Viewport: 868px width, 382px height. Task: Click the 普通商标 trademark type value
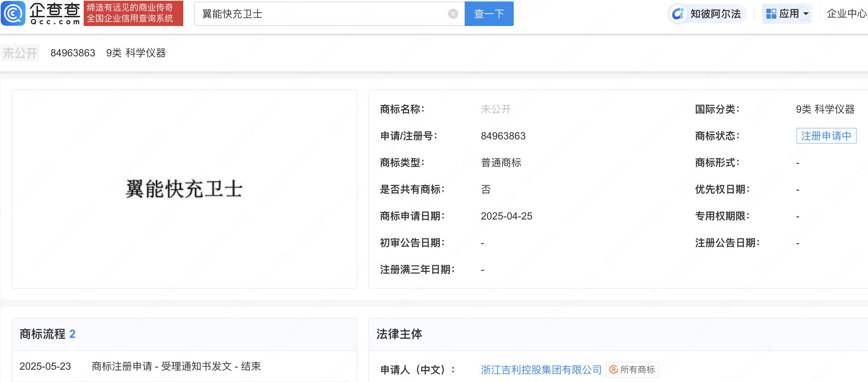(x=501, y=163)
